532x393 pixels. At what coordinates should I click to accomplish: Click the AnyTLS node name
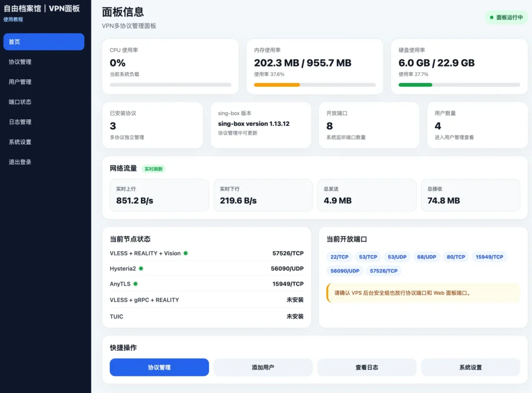click(120, 284)
